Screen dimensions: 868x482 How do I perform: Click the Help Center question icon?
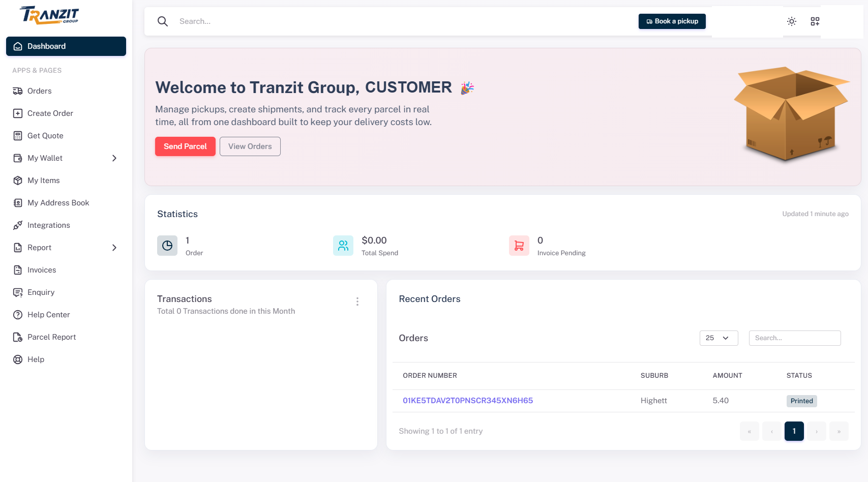[x=18, y=315]
